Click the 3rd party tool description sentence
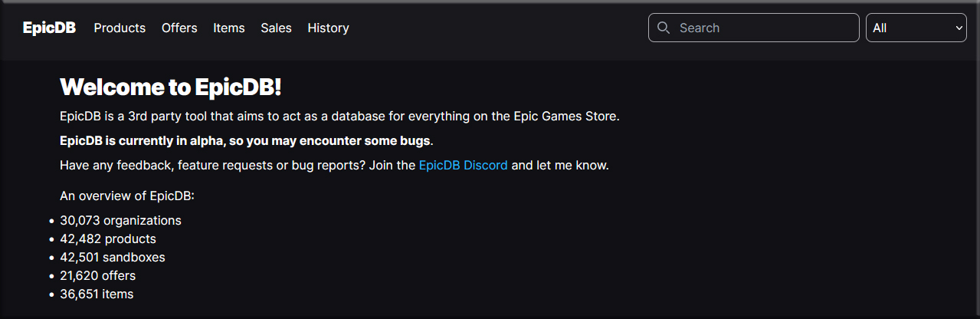This screenshot has width=980, height=319. point(339,117)
